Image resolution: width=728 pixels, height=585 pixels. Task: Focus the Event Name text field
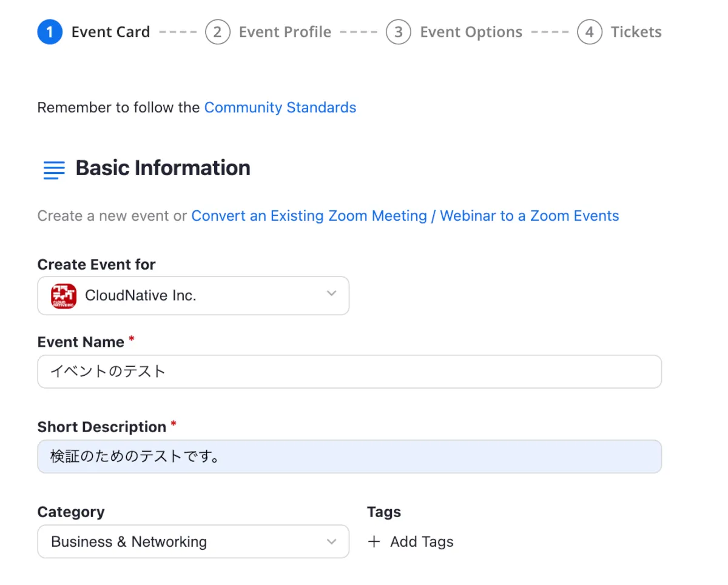349,372
